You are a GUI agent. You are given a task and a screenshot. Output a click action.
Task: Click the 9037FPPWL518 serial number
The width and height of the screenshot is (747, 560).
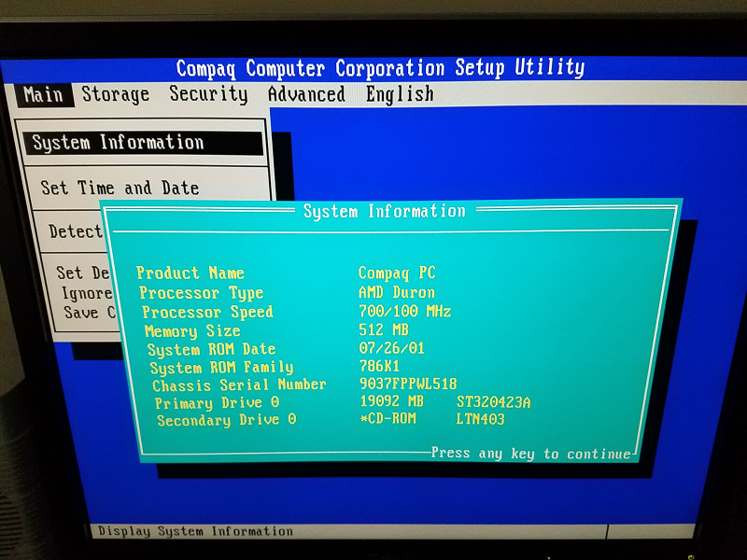coord(408,384)
